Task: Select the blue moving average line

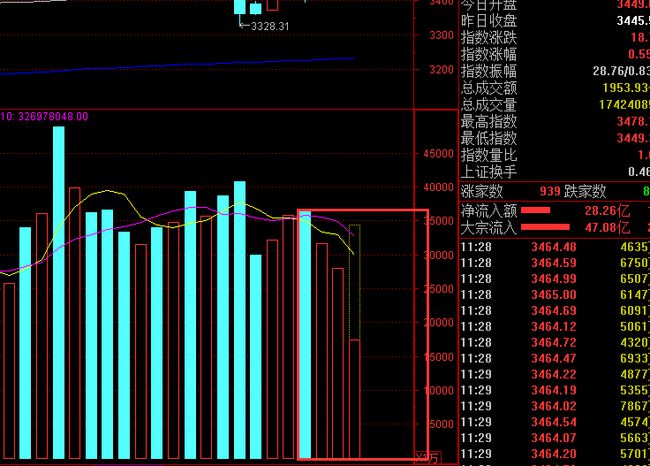Action: (x=176, y=66)
